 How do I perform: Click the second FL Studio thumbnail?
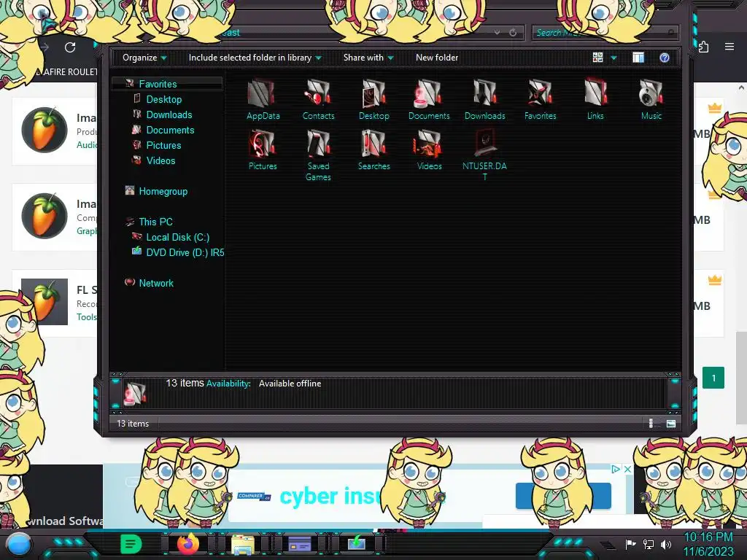pyautogui.click(x=44, y=216)
